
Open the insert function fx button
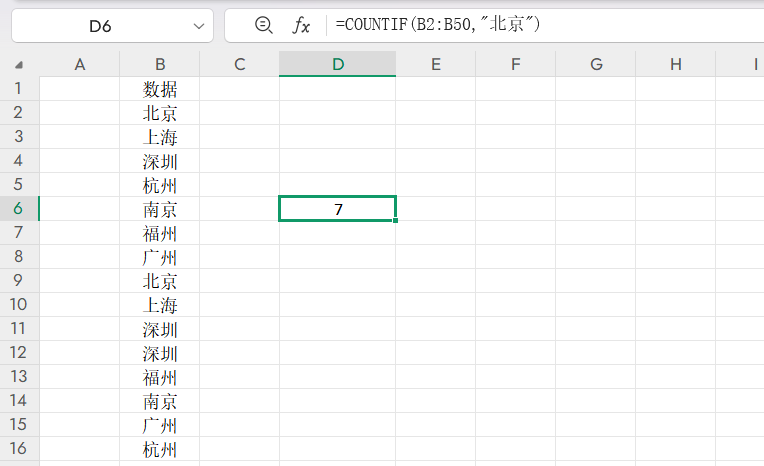click(x=301, y=25)
